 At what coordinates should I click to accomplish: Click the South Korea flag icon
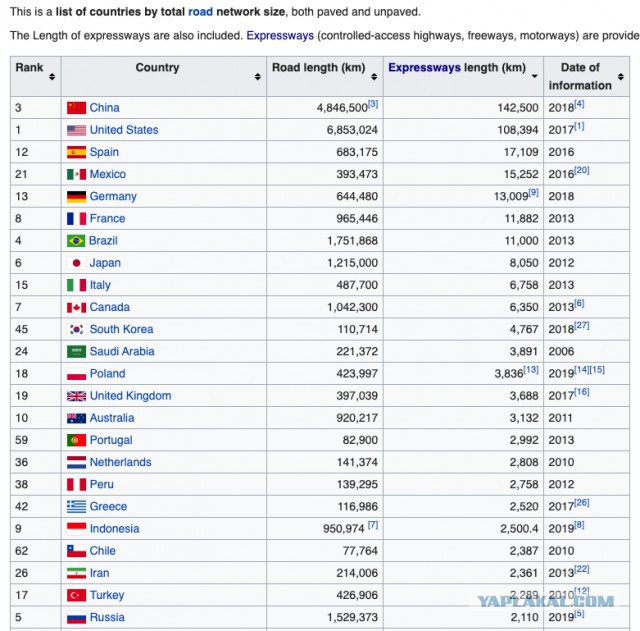point(76,329)
